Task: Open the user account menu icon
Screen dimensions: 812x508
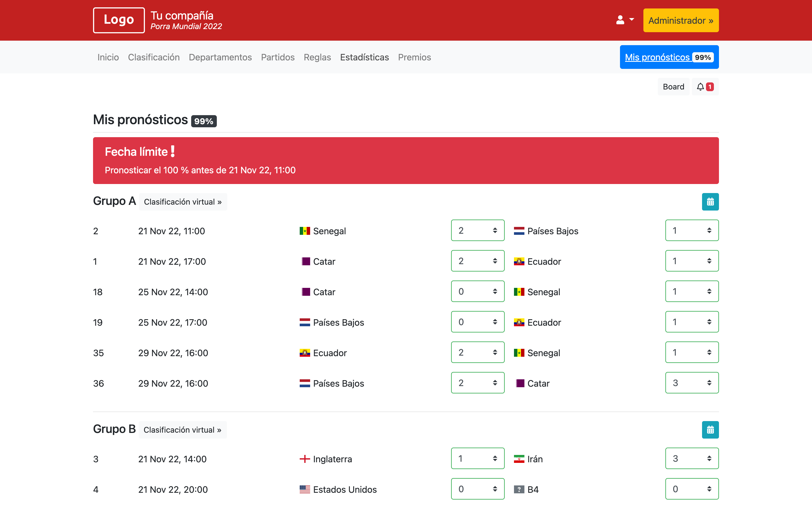Action: [625, 20]
